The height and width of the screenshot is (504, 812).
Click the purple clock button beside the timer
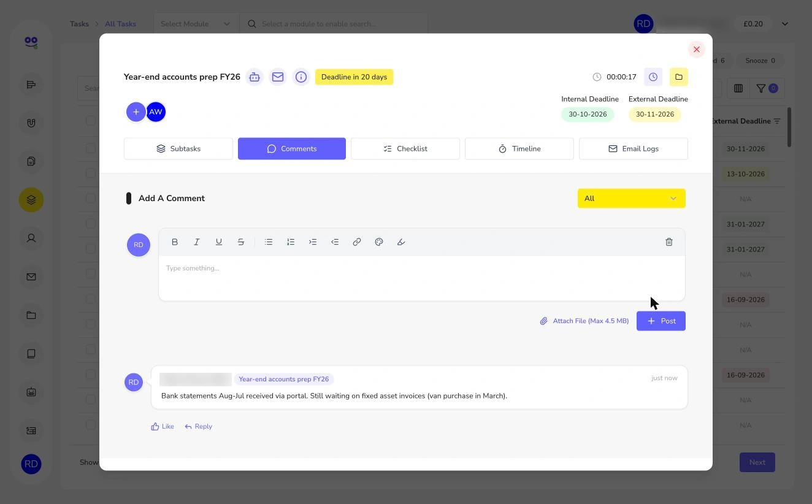(653, 77)
